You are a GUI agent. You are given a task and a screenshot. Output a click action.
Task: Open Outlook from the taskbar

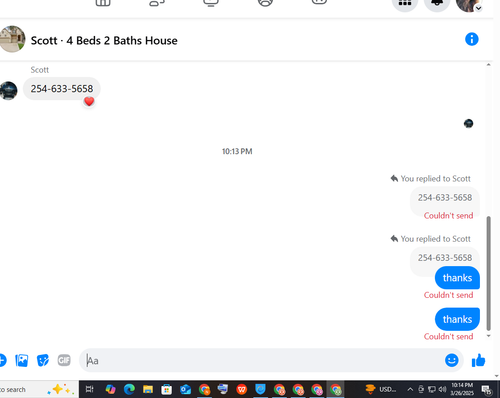(x=185, y=389)
